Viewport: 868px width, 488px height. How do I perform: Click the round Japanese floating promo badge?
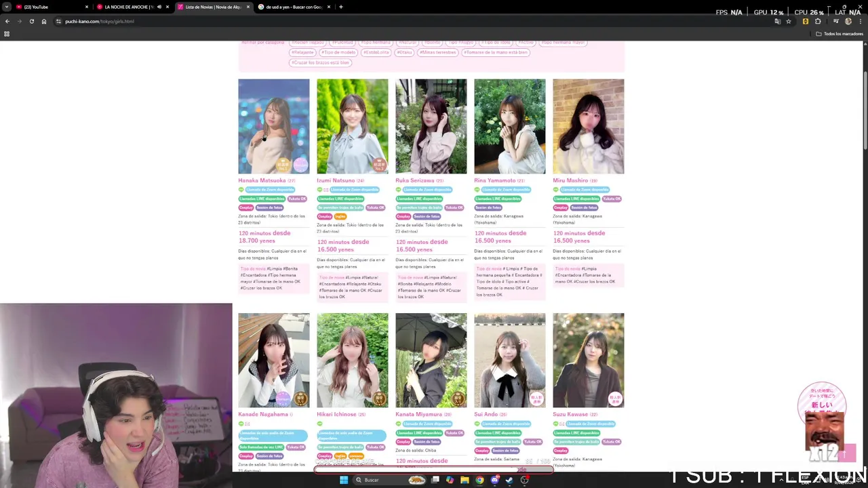[x=822, y=407]
